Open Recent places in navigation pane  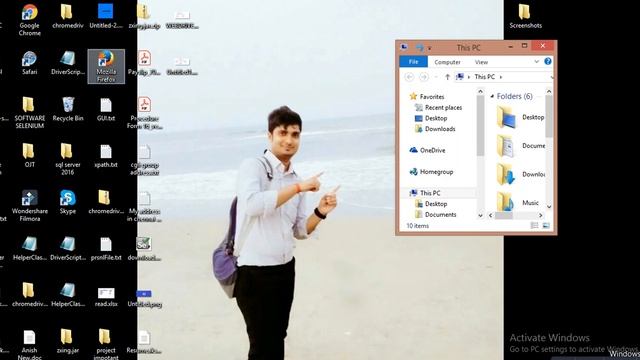point(438,107)
